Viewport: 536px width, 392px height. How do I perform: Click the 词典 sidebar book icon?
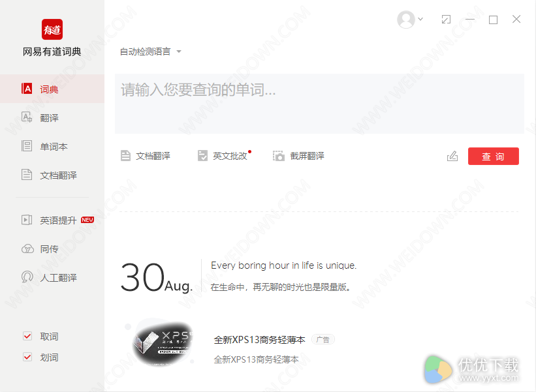(x=27, y=89)
